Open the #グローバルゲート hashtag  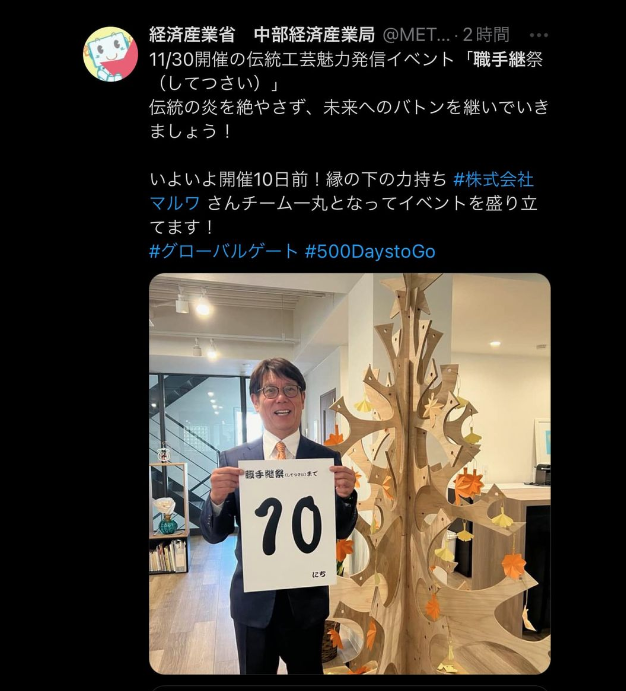pyautogui.click(x=224, y=251)
